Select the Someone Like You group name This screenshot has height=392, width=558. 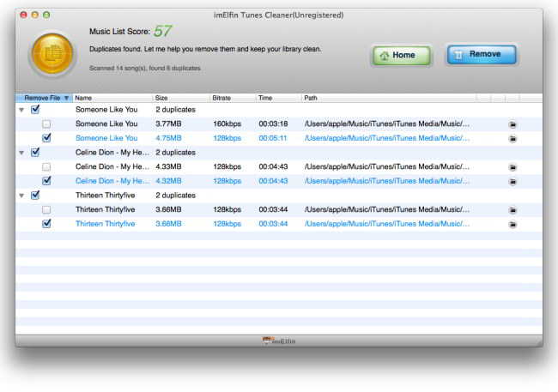106,110
